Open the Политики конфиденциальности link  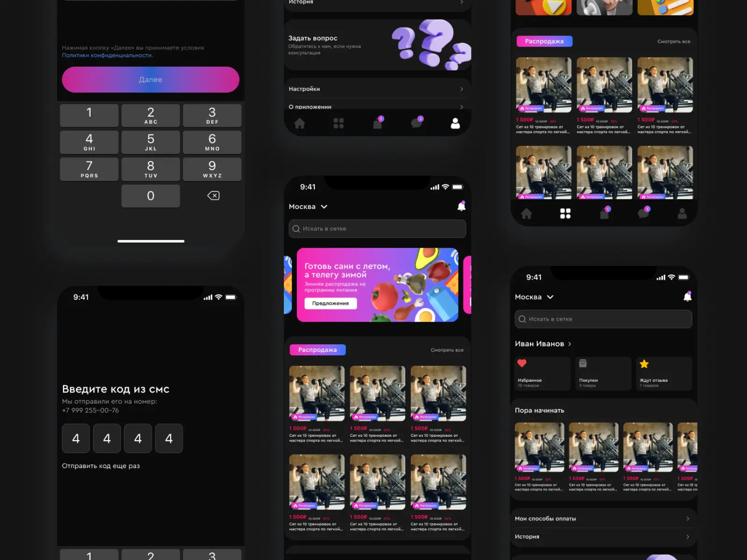click(107, 56)
